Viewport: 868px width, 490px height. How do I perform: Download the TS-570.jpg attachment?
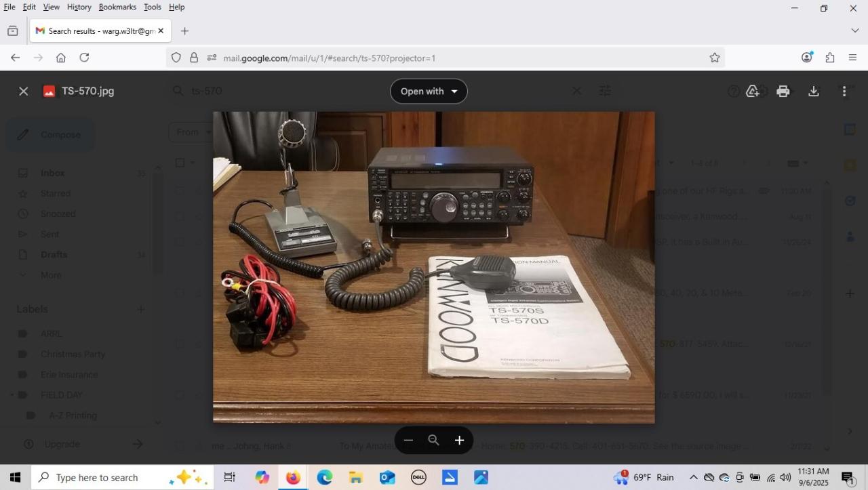pyautogui.click(x=814, y=91)
